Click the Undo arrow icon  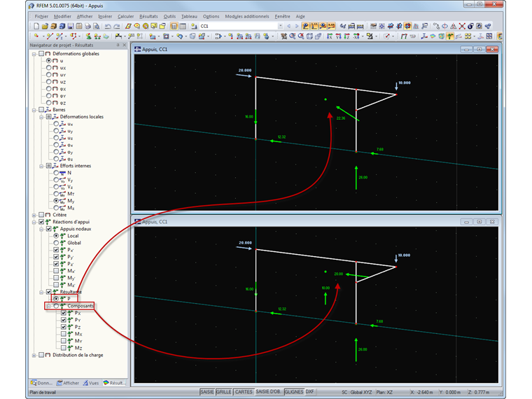click(108, 26)
